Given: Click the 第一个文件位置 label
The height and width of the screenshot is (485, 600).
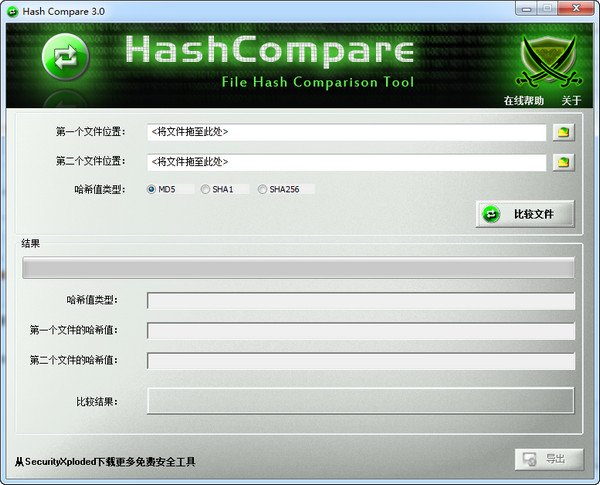Looking at the screenshot, I should (x=91, y=132).
